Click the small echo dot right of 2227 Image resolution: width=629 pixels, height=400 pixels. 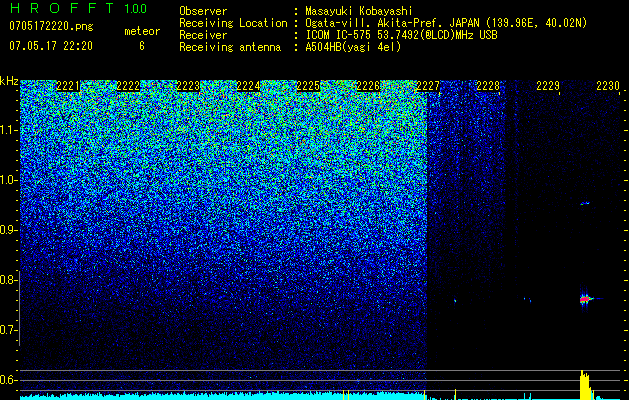click(x=455, y=300)
